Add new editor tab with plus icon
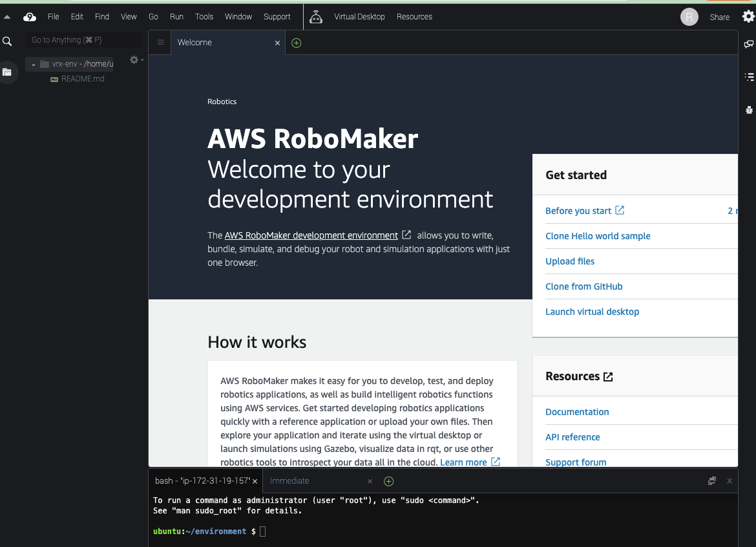756x547 pixels. coord(296,43)
